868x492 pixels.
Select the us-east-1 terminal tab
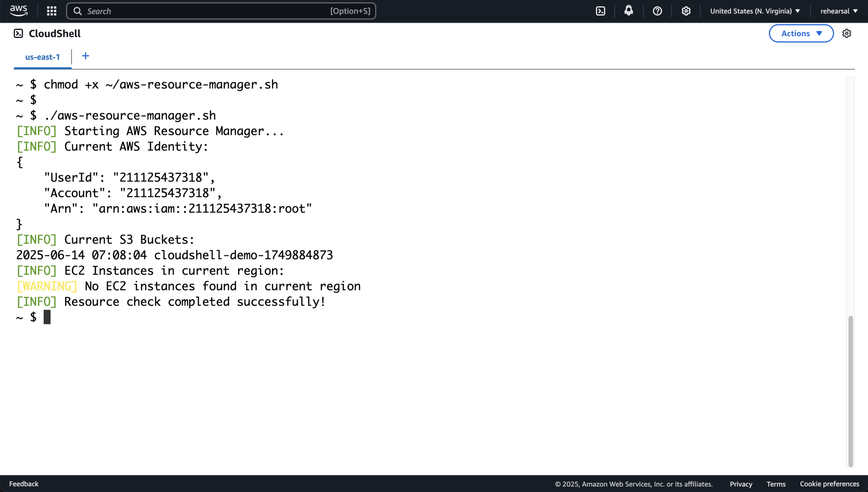click(42, 57)
